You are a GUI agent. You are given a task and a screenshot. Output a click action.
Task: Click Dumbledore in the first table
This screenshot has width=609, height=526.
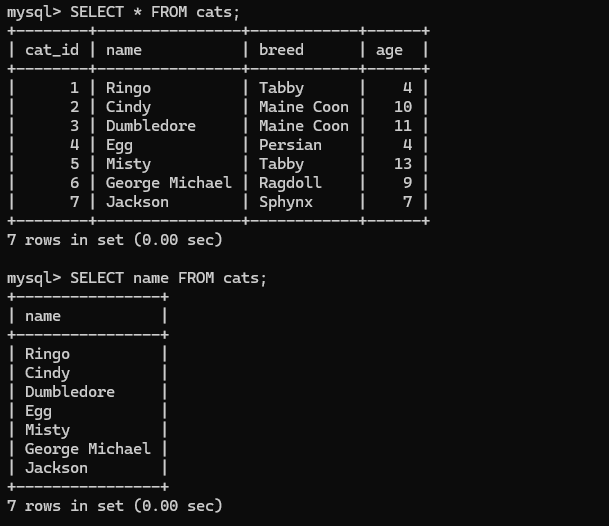click(x=151, y=126)
